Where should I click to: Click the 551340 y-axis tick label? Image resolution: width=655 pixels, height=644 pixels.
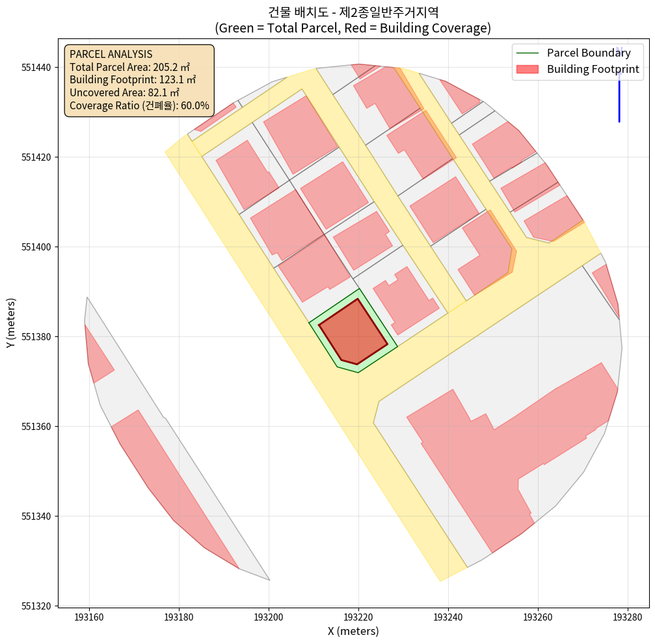35,517
